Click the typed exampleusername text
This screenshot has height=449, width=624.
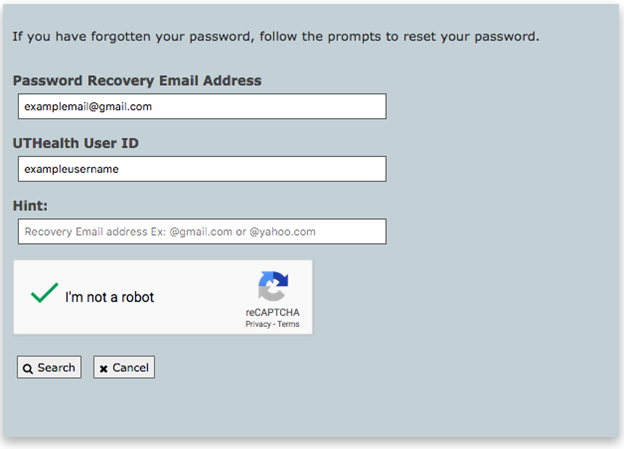pos(72,169)
